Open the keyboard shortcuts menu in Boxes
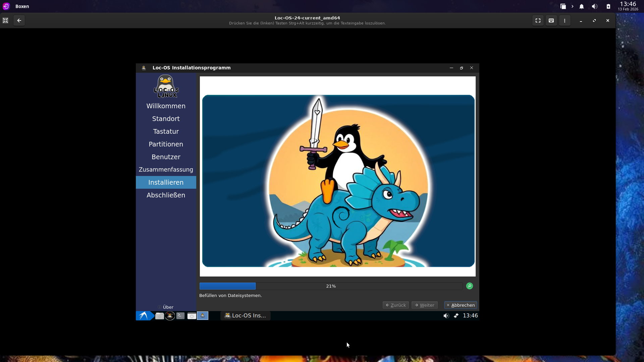 tap(551, 20)
